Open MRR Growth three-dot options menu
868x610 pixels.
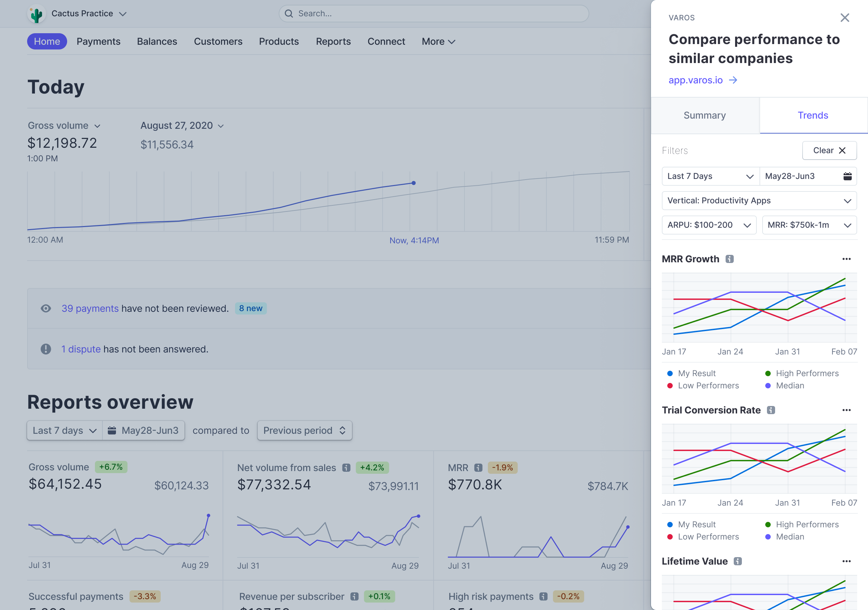coord(846,259)
